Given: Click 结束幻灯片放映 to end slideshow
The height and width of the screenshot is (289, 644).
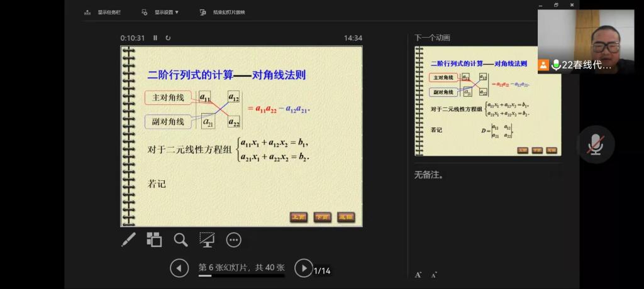Looking at the screenshot, I should [x=223, y=12].
